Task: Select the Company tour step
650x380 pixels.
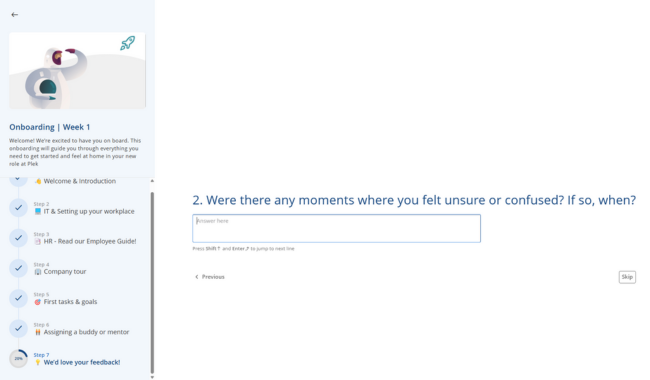Action: click(x=60, y=271)
